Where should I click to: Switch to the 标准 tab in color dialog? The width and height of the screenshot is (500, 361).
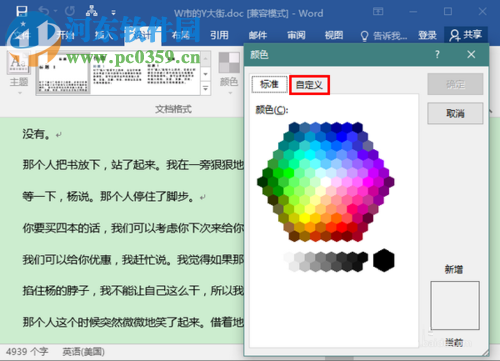[x=269, y=84]
